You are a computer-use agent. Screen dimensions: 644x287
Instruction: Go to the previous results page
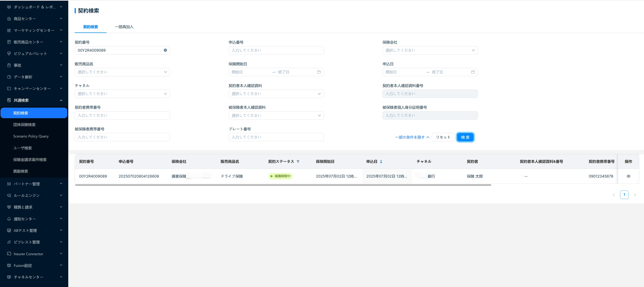614,195
